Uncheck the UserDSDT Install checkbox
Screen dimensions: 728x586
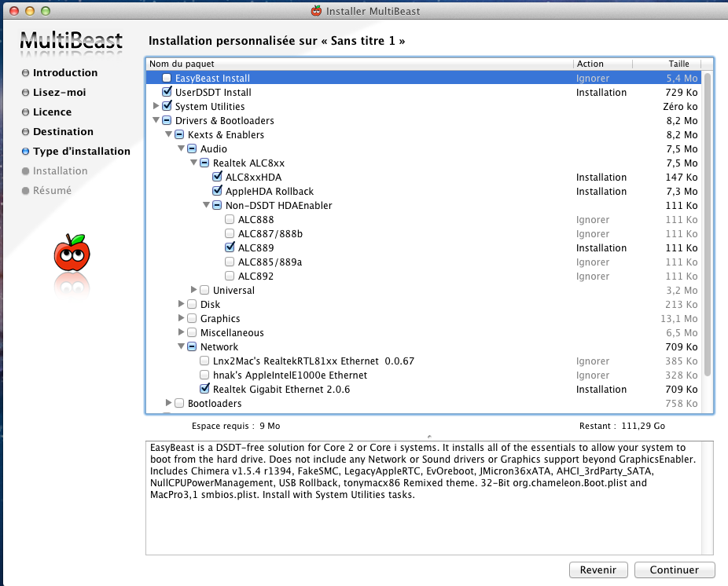point(167,92)
